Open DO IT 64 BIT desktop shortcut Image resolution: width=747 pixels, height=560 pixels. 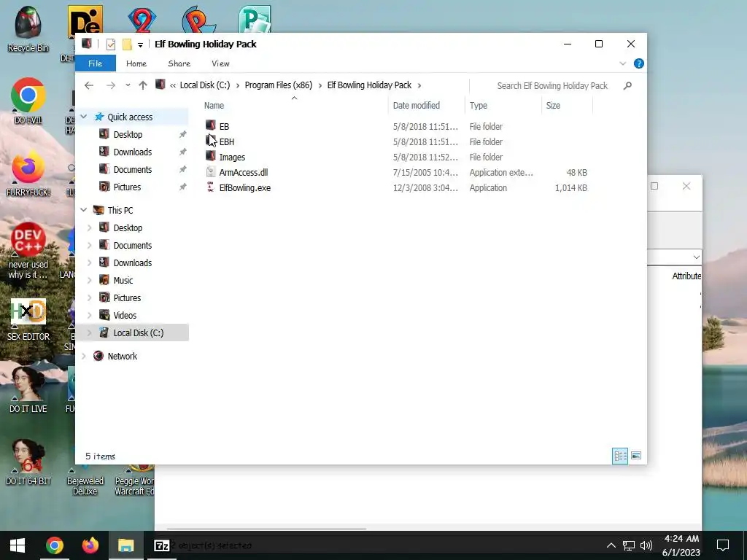28,462
